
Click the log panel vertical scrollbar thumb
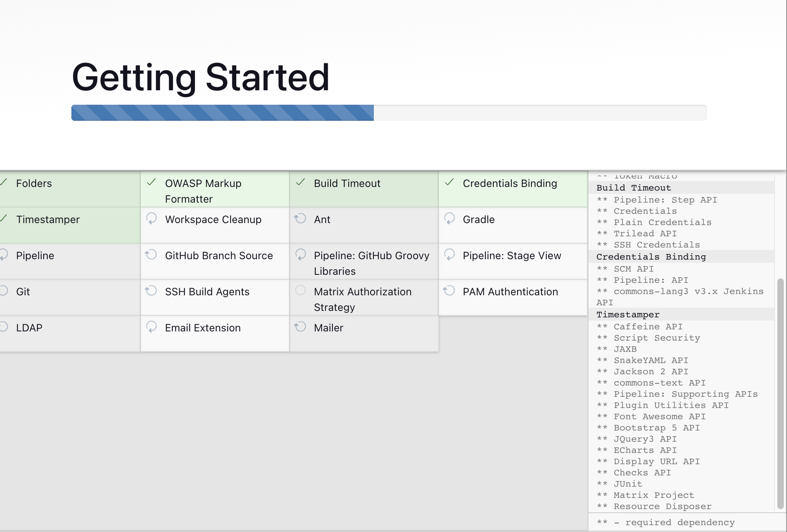click(780, 393)
